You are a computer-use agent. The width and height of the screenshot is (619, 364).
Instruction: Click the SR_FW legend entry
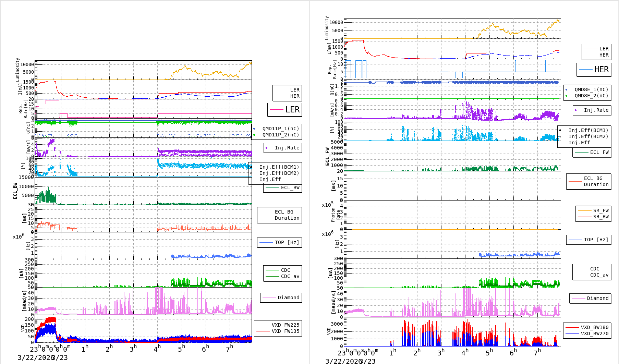(600, 210)
